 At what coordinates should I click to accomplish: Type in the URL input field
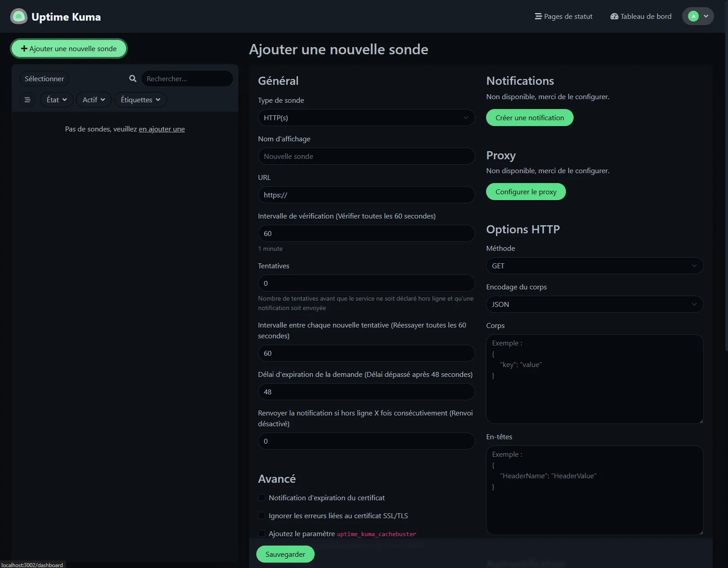(x=366, y=195)
